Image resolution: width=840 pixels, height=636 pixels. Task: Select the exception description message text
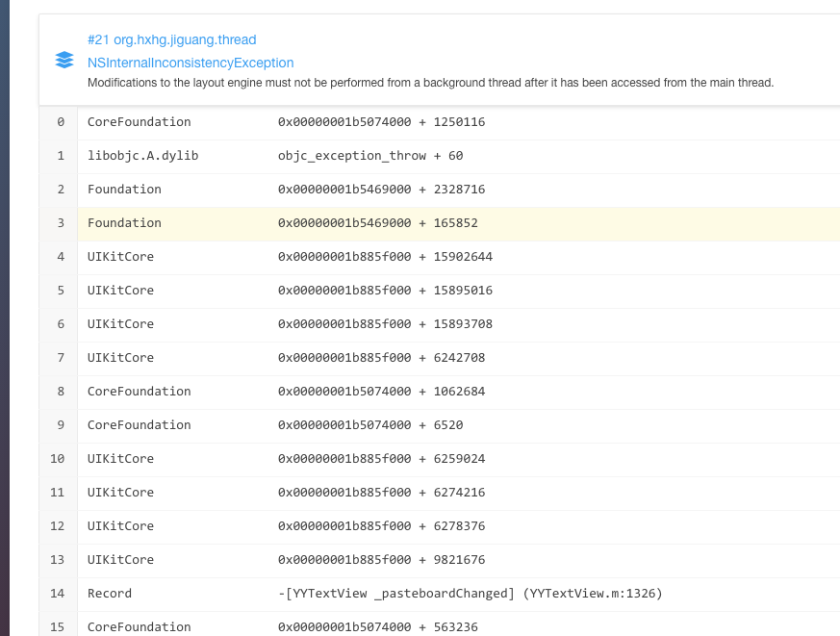pyautogui.click(x=430, y=83)
